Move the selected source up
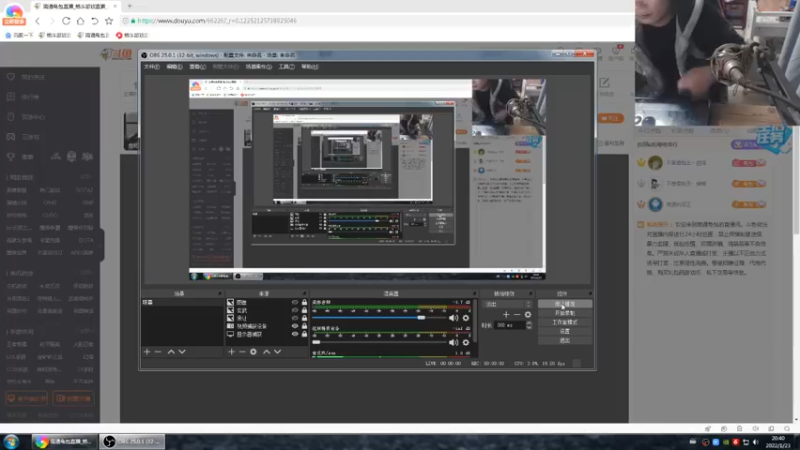The width and height of the screenshot is (800, 450). pos(266,352)
